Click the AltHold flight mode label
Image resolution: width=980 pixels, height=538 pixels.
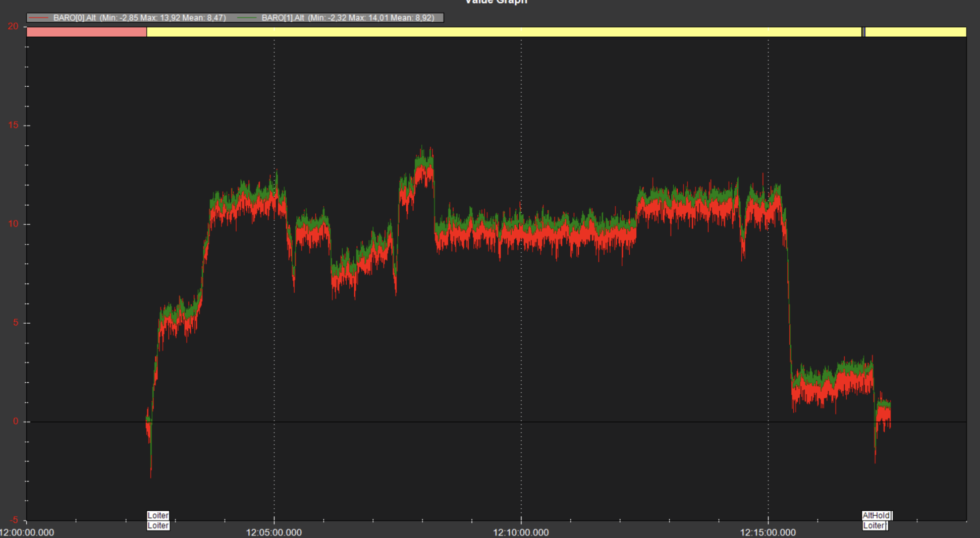click(876, 515)
